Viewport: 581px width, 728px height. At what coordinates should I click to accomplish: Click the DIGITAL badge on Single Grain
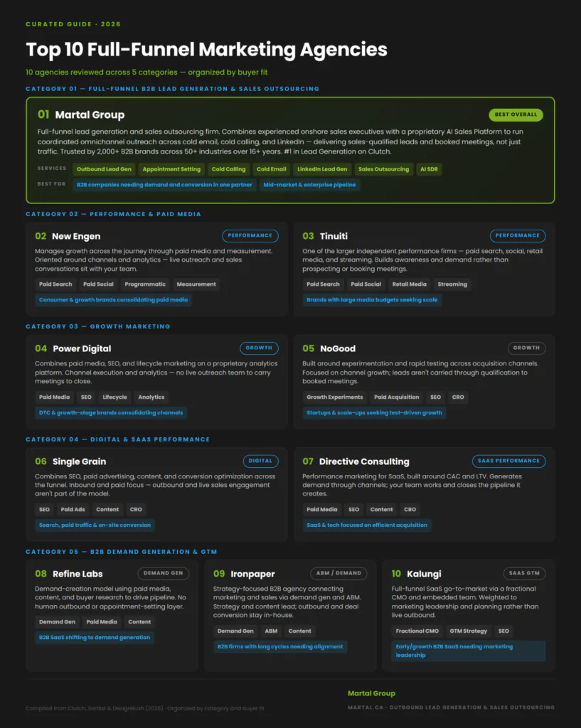pyautogui.click(x=260, y=461)
